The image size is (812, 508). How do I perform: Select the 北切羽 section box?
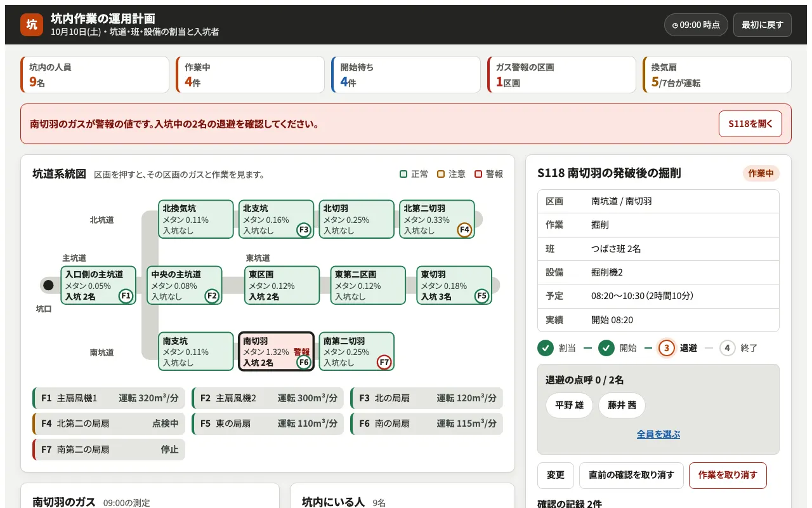tap(357, 219)
